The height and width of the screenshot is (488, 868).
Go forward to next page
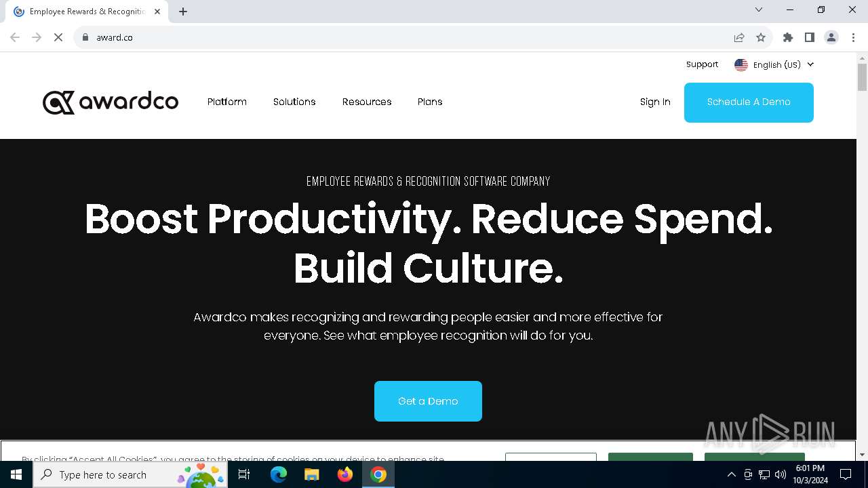point(37,37)
